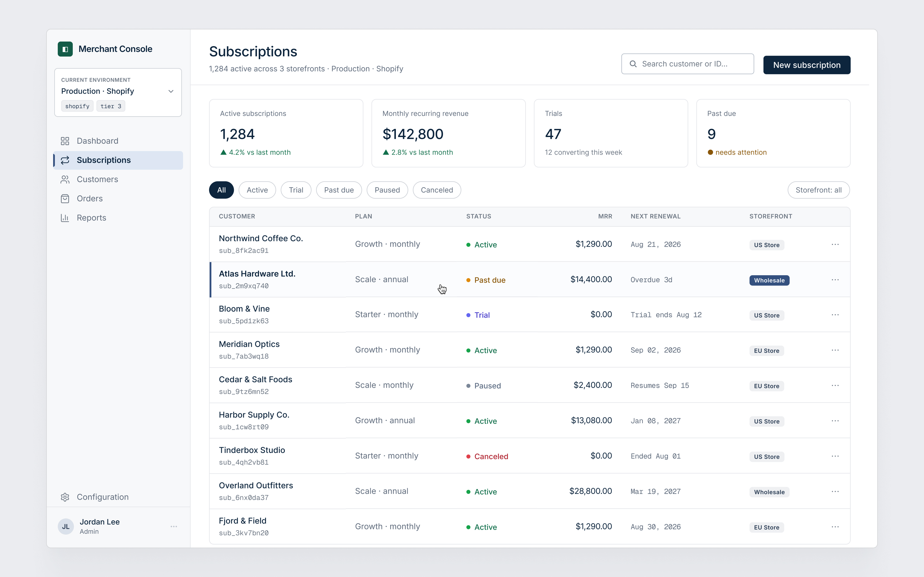Select the Past due filter chip
The height and width of the screenshot is (577, 924).
click(339, 190)
